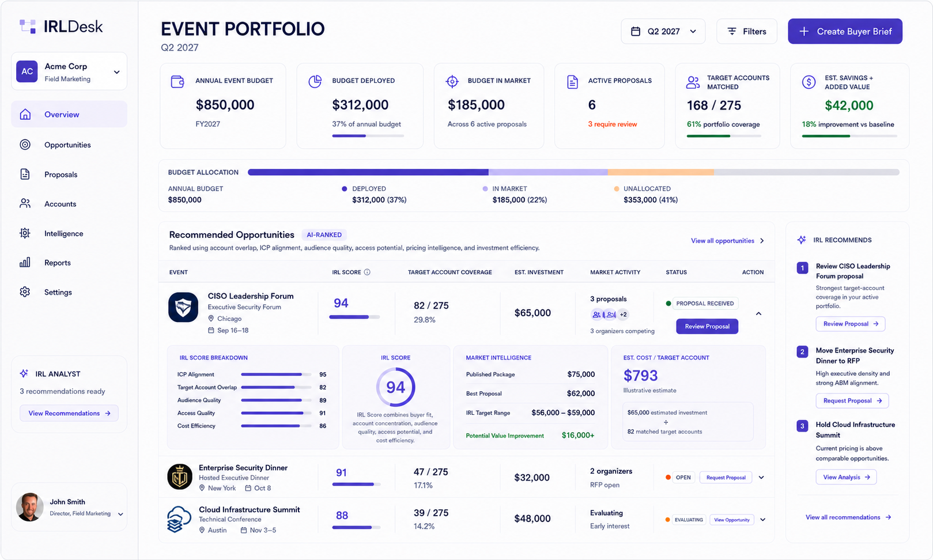Click View Recommendations in IRL Analyst
Viewport: 933px width, 560px height.
[69, 413]
